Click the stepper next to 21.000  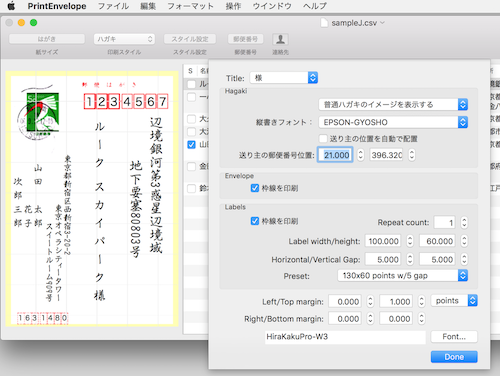[360, 155]
